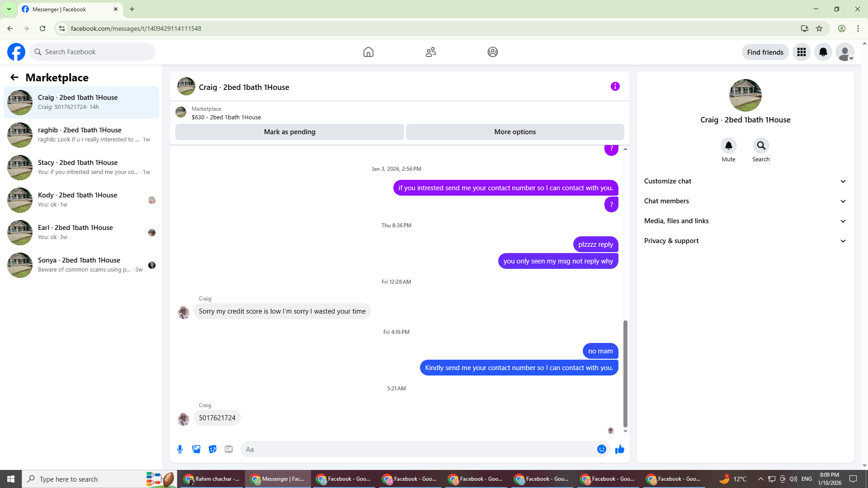The height and width of the screenshot is (488, 868).
Task: Send a thumbs-up like
Action: click(619, 449)
